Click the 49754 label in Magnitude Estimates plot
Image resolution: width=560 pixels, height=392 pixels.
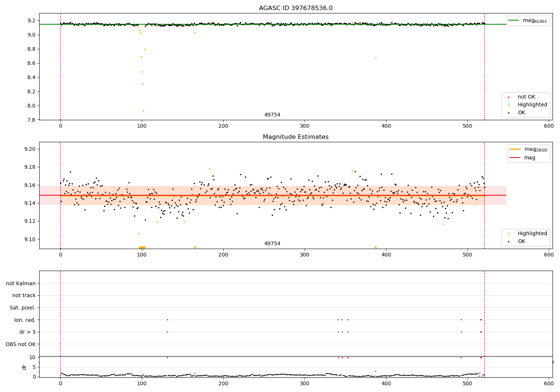click(272, 244)
